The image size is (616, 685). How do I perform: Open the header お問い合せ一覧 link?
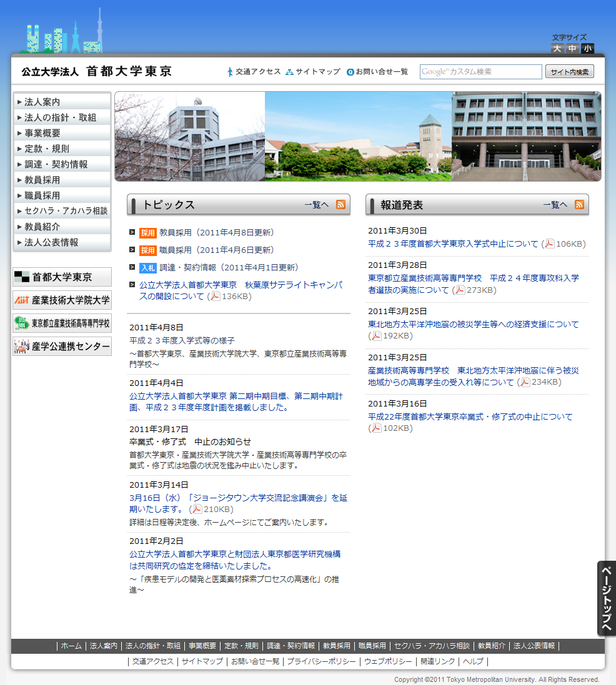pyautogui.click(x=377, y=72)
